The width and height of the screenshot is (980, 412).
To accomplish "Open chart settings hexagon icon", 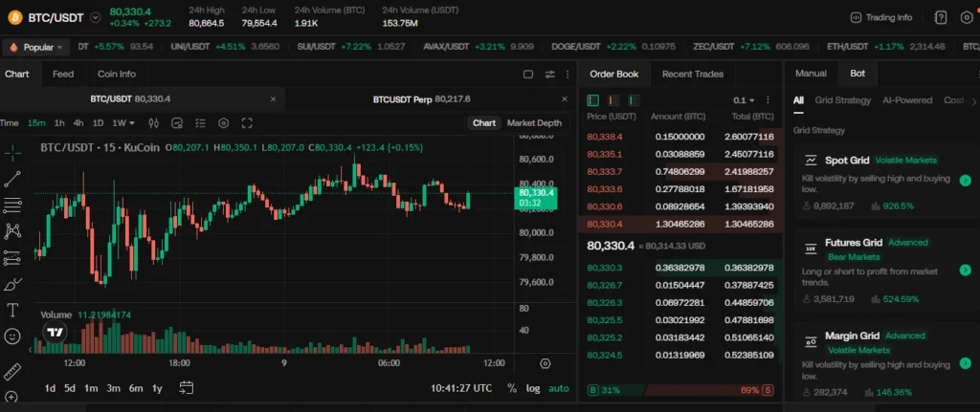I will coord(224,123).
